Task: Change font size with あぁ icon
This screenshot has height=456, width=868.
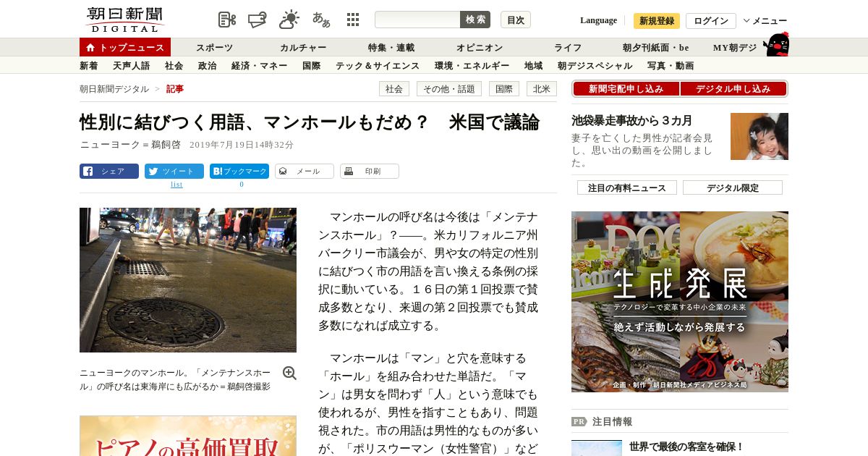Action: click(321, 20)
